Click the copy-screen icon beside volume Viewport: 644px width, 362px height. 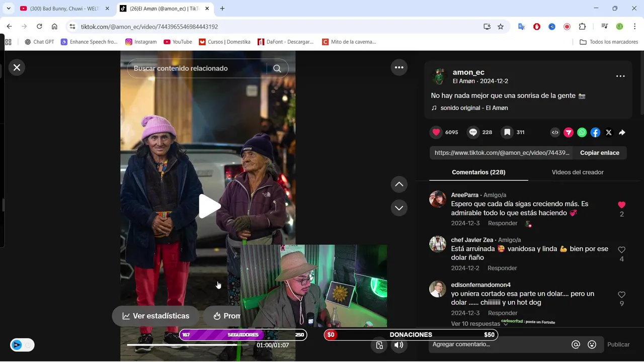(379, 345)
